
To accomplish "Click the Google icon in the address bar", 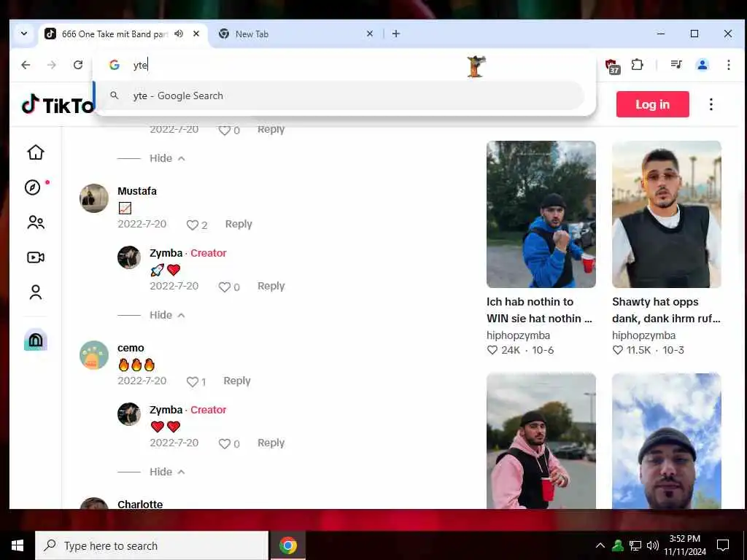I will coord(115,65).
